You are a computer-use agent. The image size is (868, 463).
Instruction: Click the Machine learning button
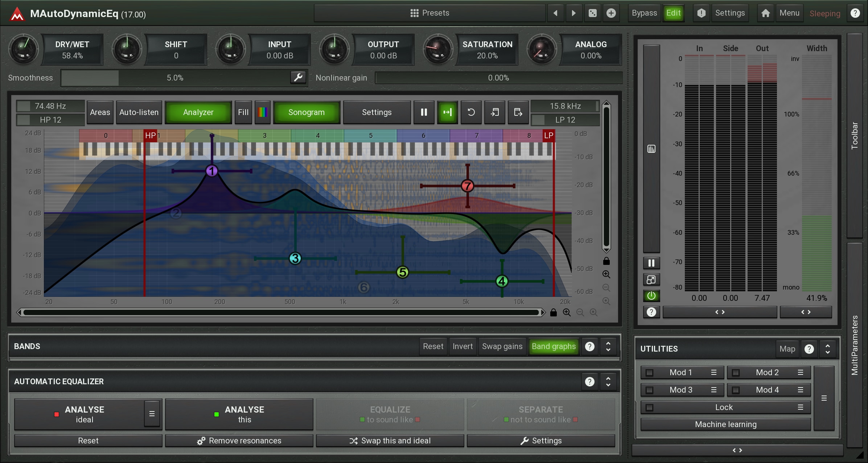click(x=725, y=425)
